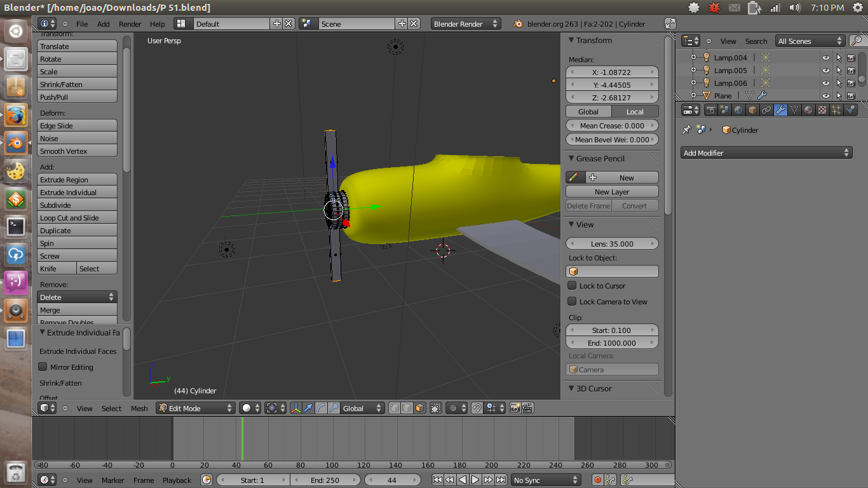Open the Render properties tab
Image resolution: width=868 pixels, height=488 pixels.
click(x=710, y=109)
